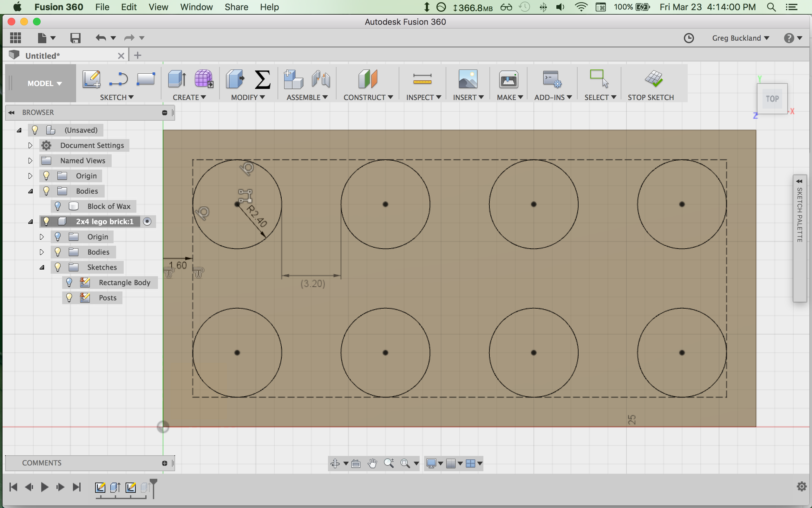Jump to timeline beginning

[13, 487]
